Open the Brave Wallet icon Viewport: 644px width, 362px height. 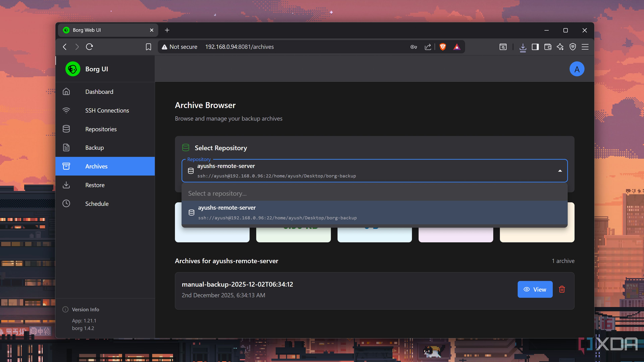tap(548, 47)
